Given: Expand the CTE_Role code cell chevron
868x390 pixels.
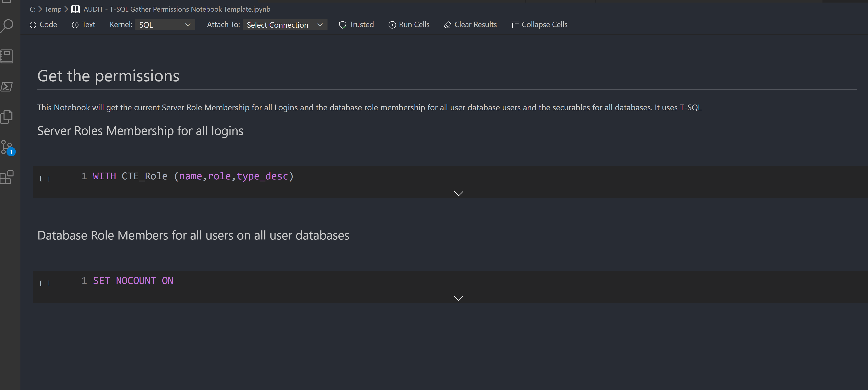Looking at the screenshot, I should 459,193.
